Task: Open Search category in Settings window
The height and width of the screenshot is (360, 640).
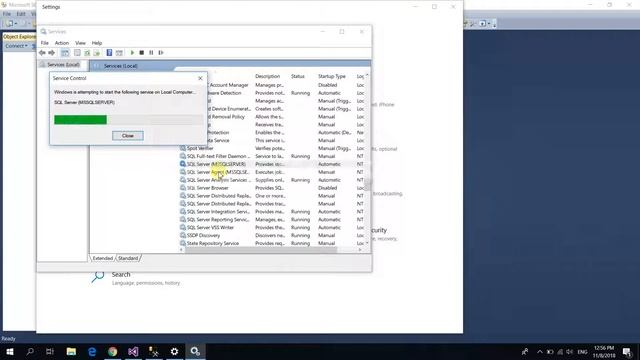Action: [136, 278]
